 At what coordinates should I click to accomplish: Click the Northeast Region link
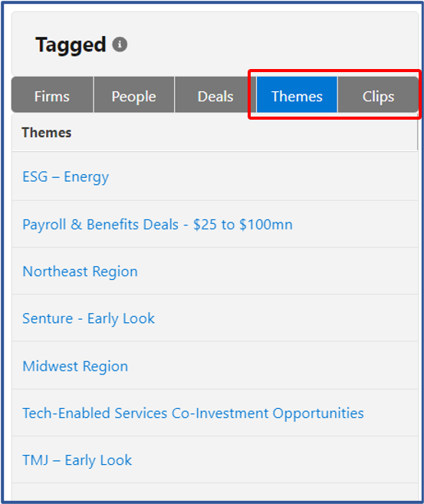click(x=80, y=272)
